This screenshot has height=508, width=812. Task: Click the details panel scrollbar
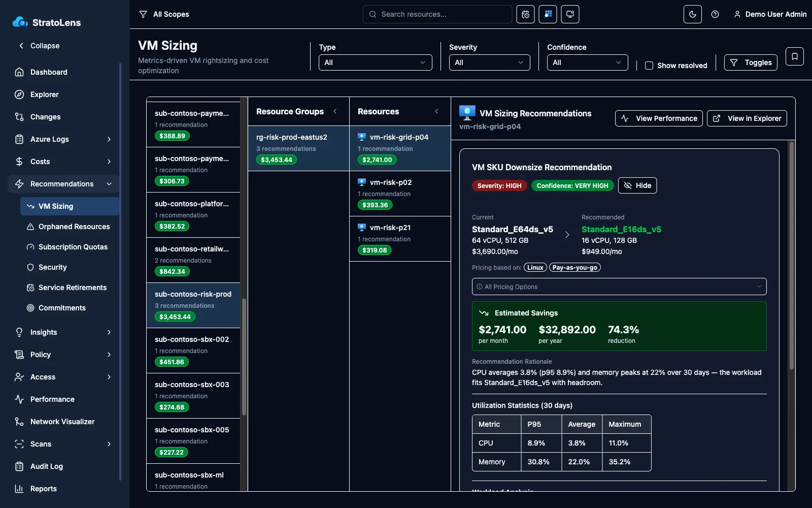coord(791,256)
